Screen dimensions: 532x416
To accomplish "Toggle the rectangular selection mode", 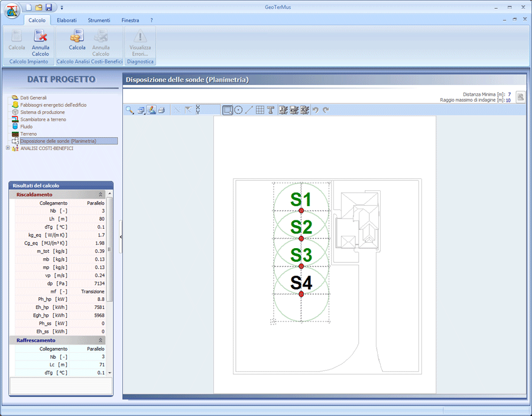I will (x=228, y=110).
